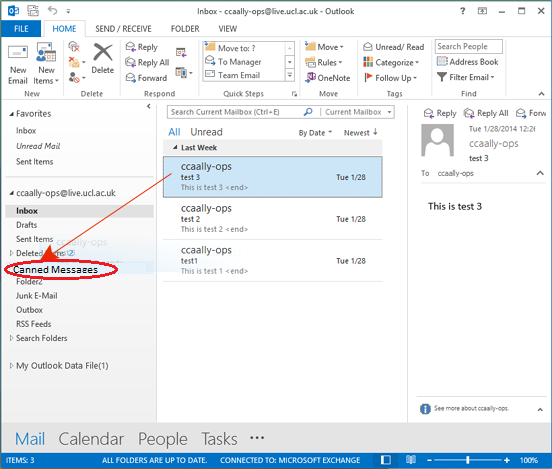Image resolution: width=552 pixels, height=469 pixels.
Task: Click the Ignore conversation icon
Action: click(74, 46)
